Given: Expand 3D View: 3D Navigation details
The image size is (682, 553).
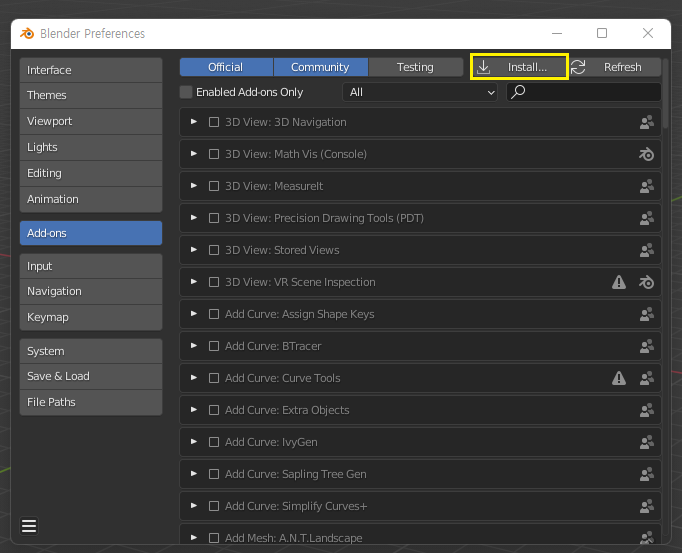Looking at the screenshot, I should click(x=194, y=122).
